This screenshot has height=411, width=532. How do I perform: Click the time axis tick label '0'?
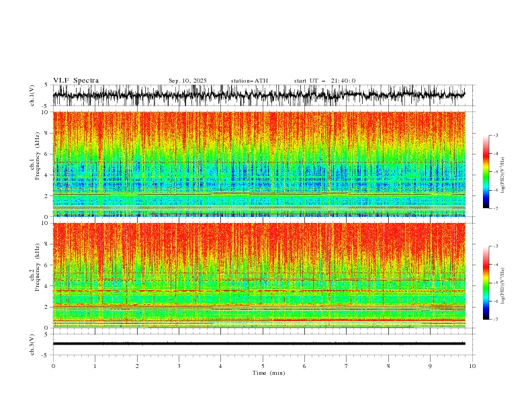pyautogui.click(x=53, y=366)
